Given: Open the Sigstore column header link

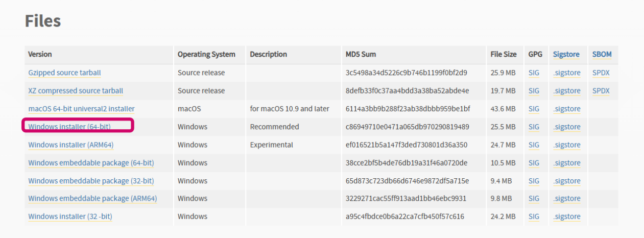Looking at the screenshot, I should 566,54.
